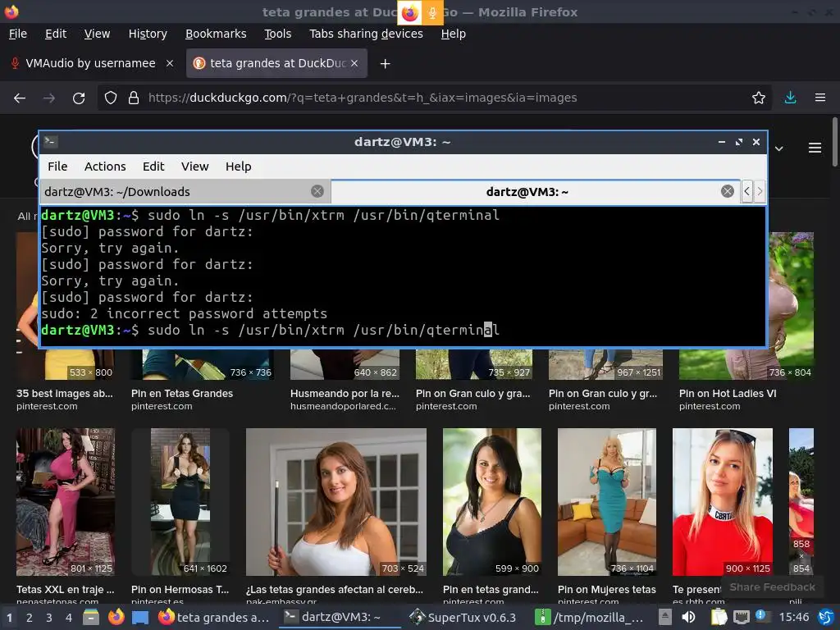Open the terminal Edit menu
Image resolution: width=840 pixels, height=630 pixels.
pos(153,167)
